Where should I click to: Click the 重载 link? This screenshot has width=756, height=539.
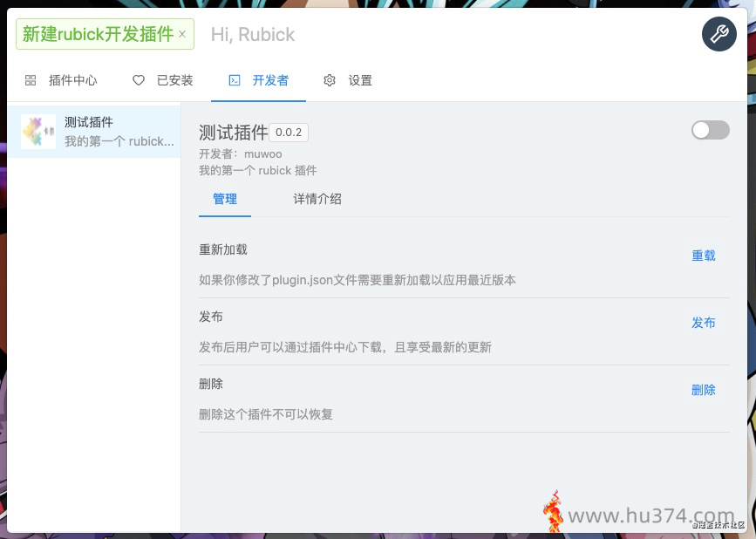704,256
